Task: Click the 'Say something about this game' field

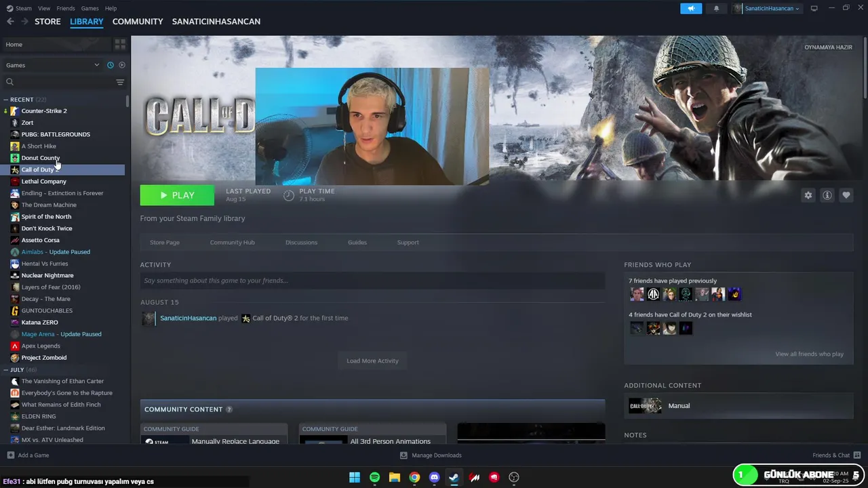Action: pyautogui.click(x=372, y=281)
